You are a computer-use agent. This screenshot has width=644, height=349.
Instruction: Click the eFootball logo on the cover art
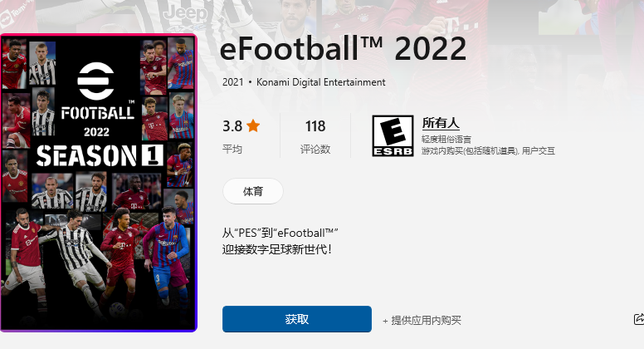(x=95, y=81)
